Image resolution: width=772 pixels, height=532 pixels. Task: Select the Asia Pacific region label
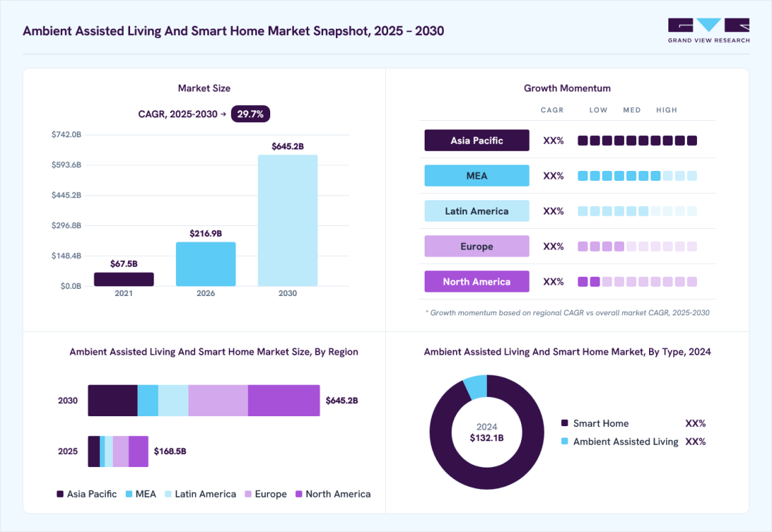click(477, 140)
